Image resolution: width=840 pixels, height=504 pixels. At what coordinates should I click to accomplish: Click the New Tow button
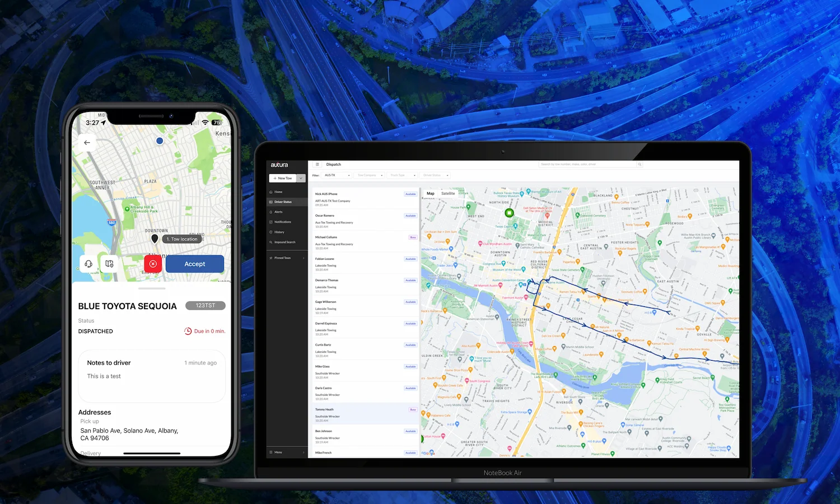point(283,178)
